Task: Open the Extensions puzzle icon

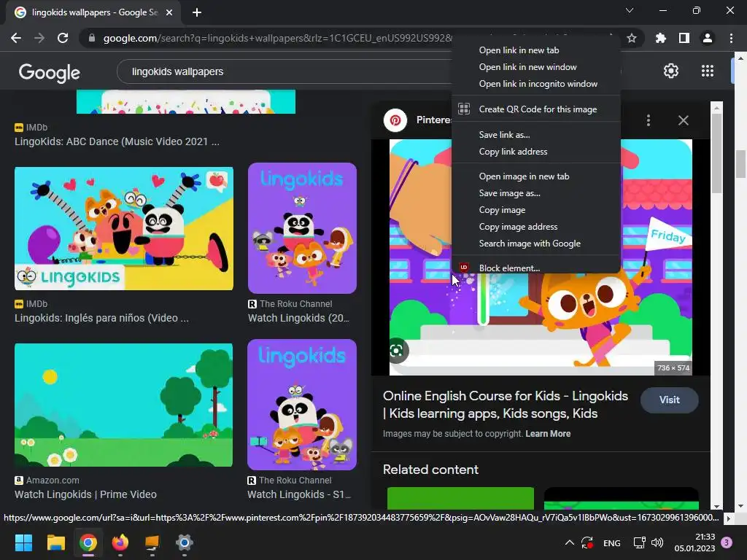Action: [x=661, y=38]
